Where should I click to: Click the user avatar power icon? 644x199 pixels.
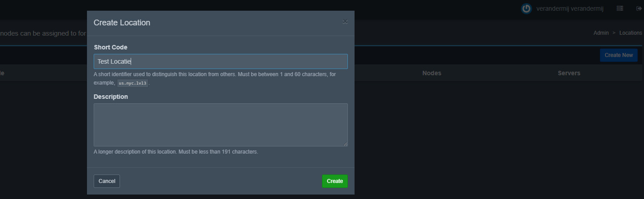527,8
